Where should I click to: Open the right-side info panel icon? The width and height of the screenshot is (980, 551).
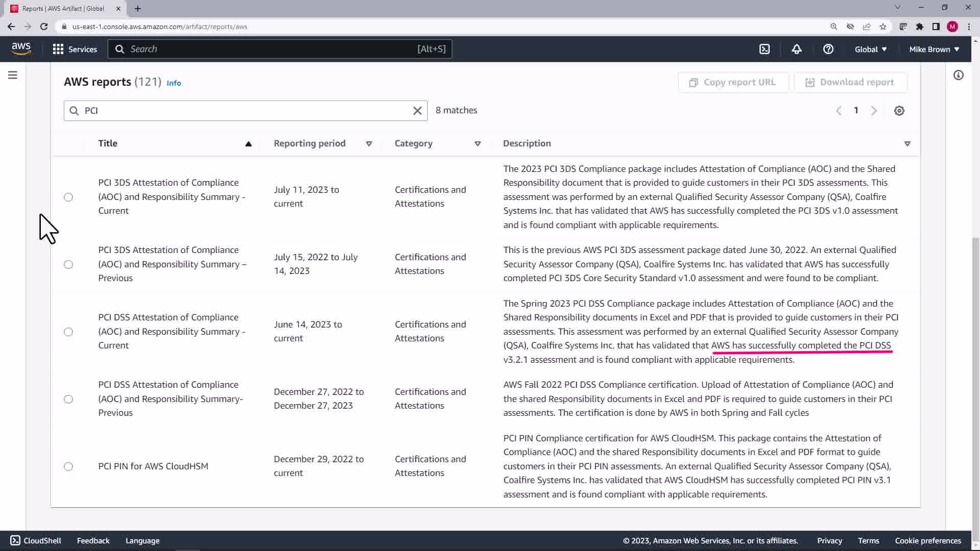(x=958, y=76)
